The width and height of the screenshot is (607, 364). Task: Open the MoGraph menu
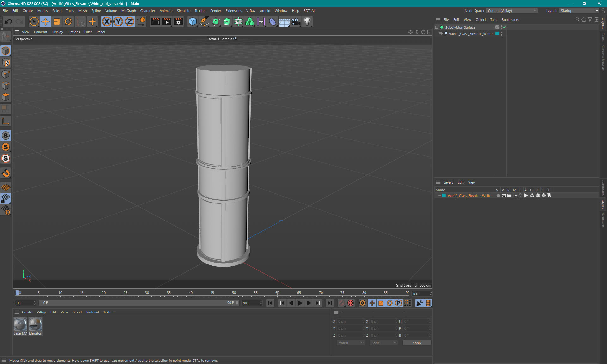[x=128, y=11]
